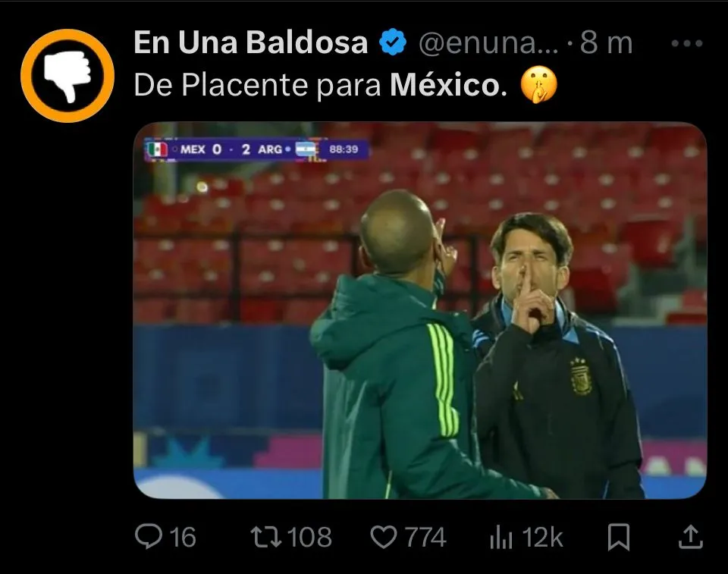Screen dimensions: 728x574
Task: Click the 108 reposts count
Action: pyautogui.click(x=309, y=538)
